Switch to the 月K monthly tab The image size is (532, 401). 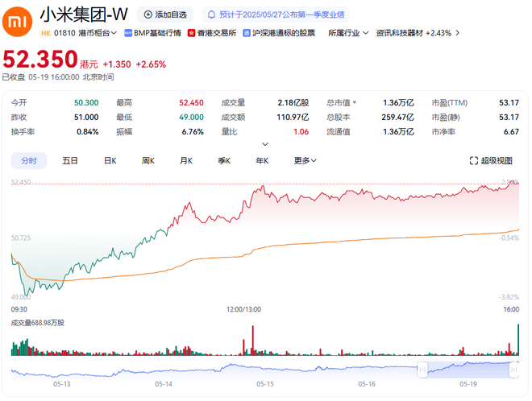186,161
